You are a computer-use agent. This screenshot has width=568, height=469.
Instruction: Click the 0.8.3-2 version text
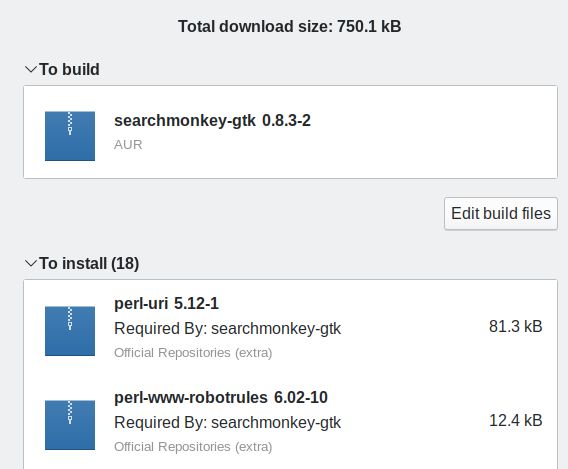click(x=286, y=121)
